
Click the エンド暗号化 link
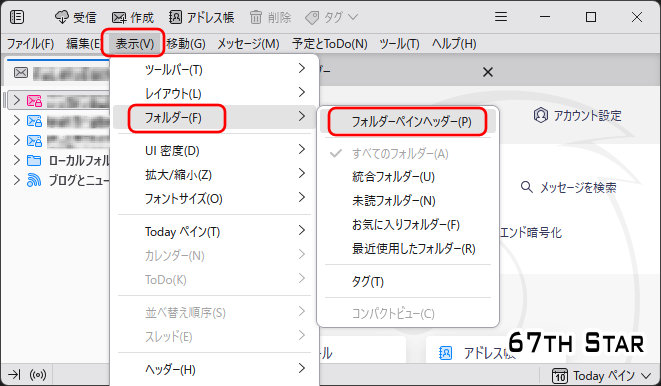click(x=531, y=232)
